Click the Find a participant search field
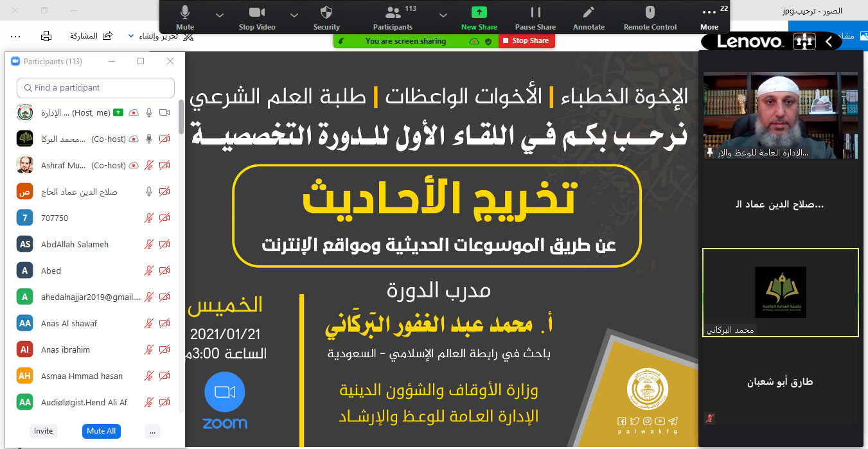This screenshot has height=449, width=868. [x=95, y=88]
